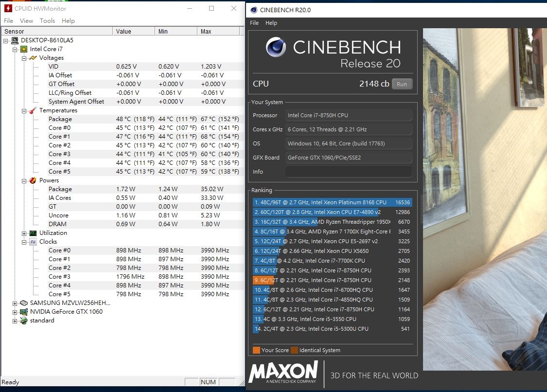Collapse the Intel Core i7 node
The width and height of the screenshot is (547, 392).
[15, 50]
